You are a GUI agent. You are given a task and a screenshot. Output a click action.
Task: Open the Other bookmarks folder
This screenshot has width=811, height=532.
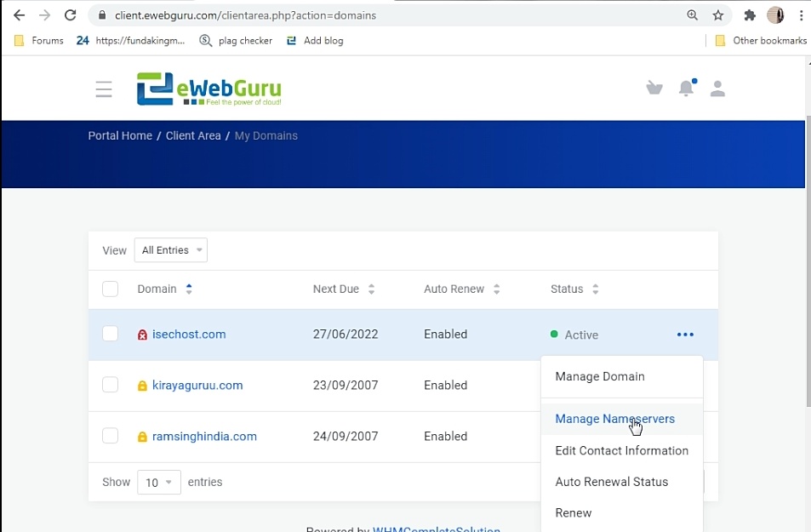(760, 40)
